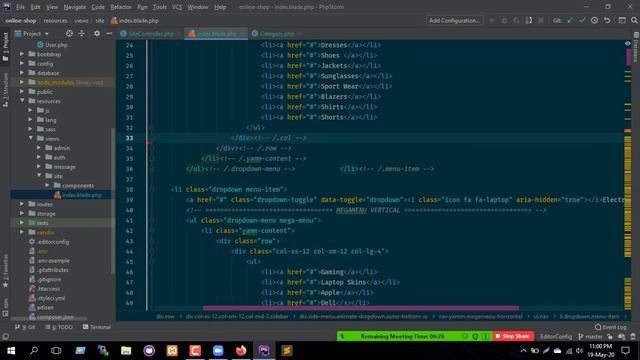
Task: Open Sublime Text from taskbar
Action: [x=287, y=351]
